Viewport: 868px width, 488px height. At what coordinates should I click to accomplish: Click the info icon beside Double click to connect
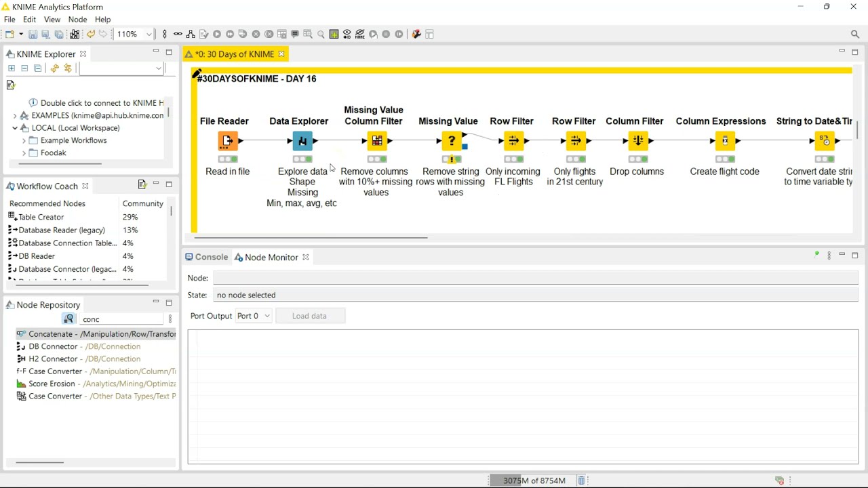pos(33,103)
